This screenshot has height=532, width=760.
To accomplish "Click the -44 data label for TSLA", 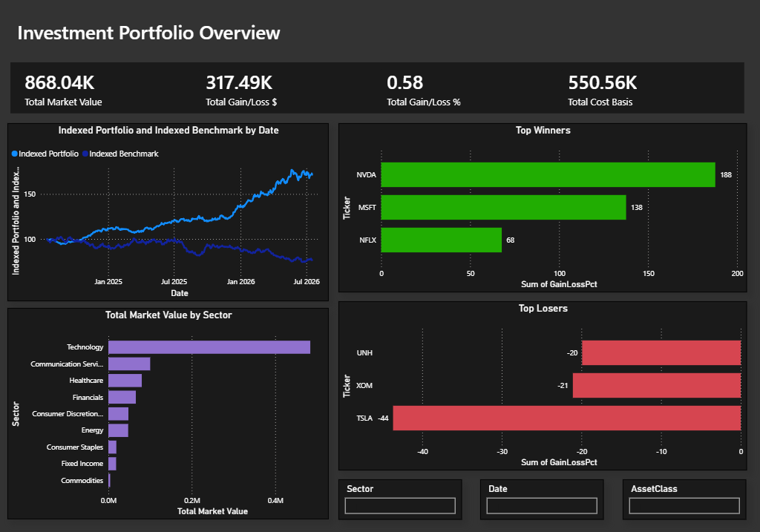I will tap(383, 418).
